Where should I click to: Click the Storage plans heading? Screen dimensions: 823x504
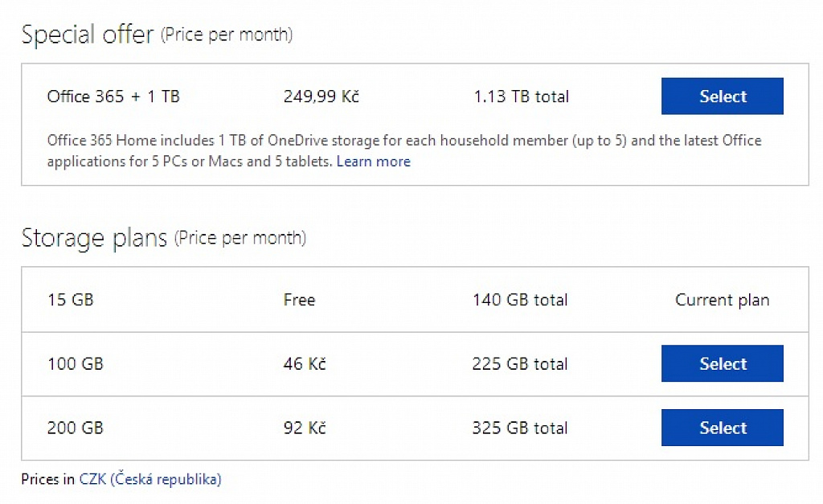coord(94,238)
